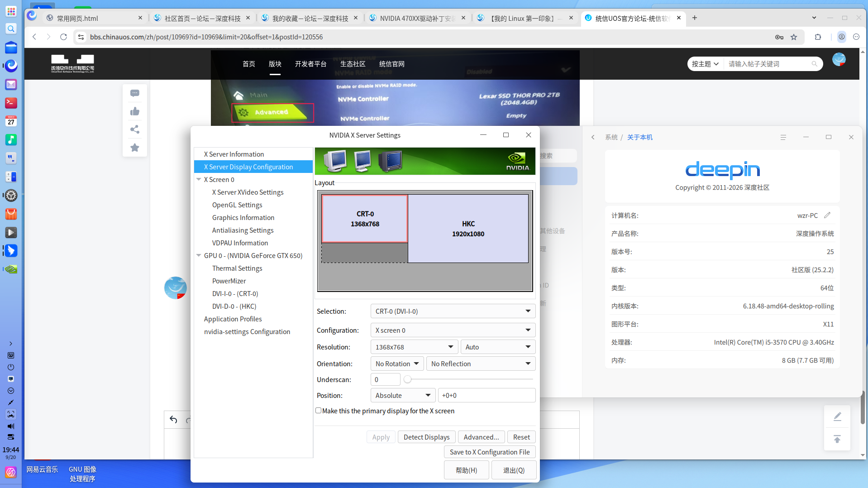This screenshot has width=868, height=488.
Task: Open the calendar icon in dock
Action: pos(11,121)
